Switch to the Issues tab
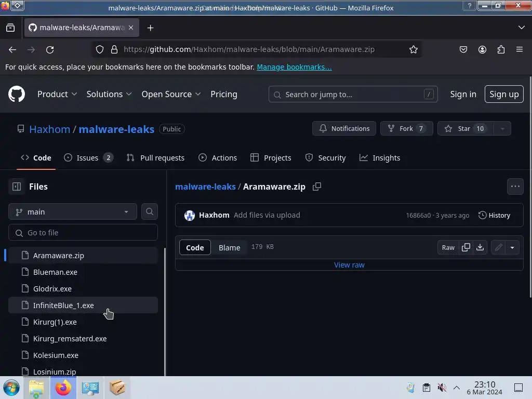The width and height of the screenshot is (532, 399). click(x=88, y=158)
